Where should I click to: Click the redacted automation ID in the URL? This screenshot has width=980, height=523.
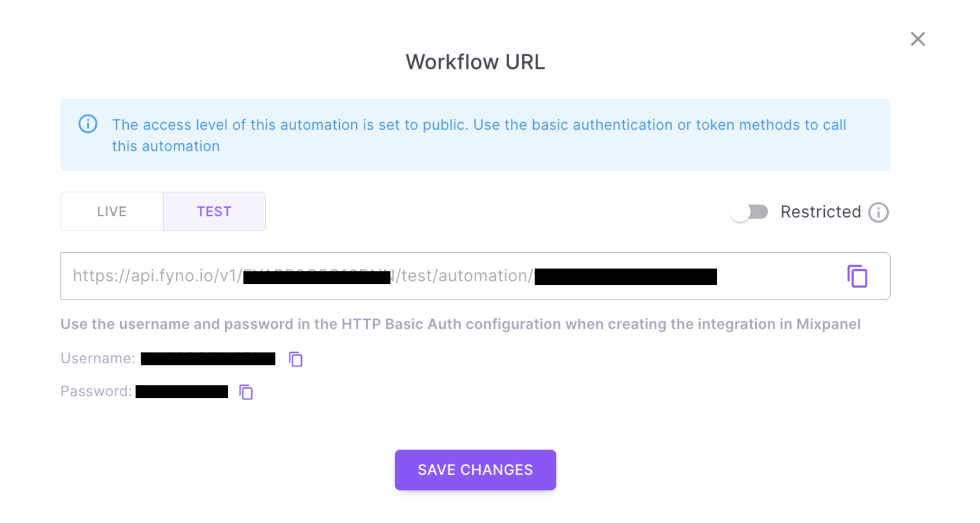click(x=625, y=277)
